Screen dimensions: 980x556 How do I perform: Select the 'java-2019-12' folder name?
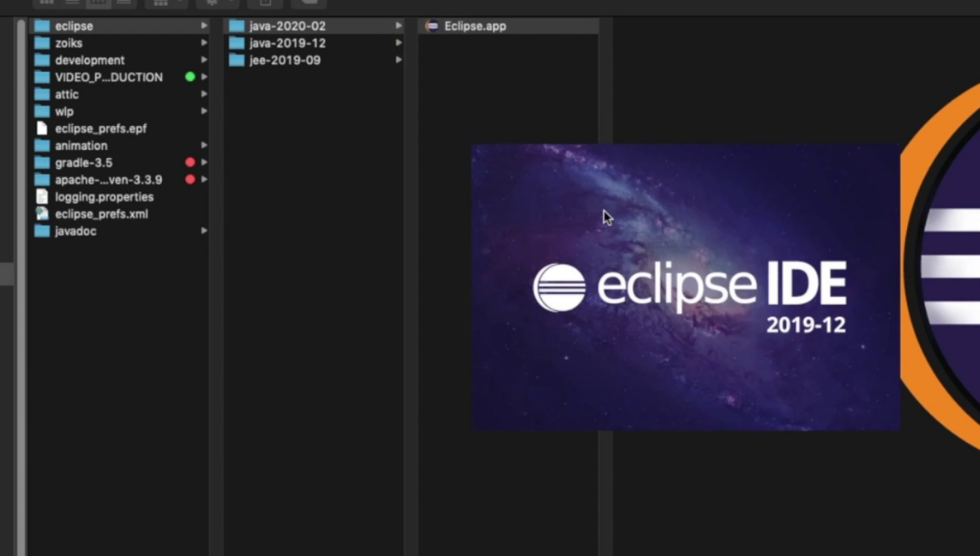pyautogui.click(x=288, y=43)
